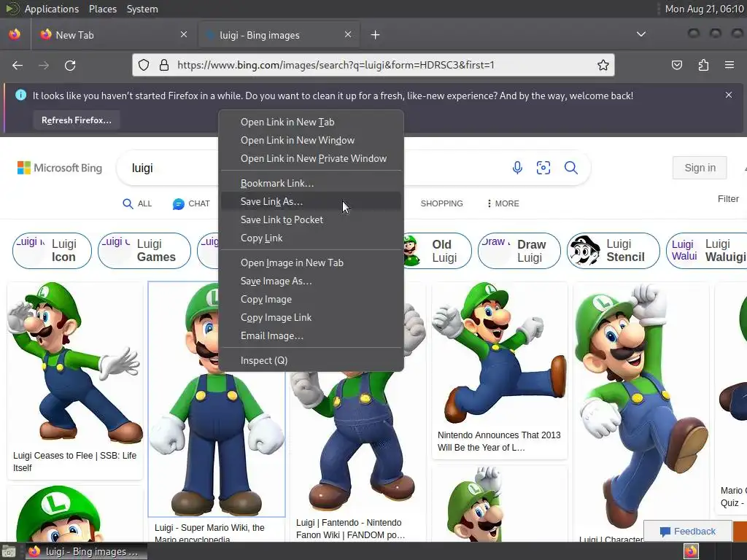747x560 pixels.
Task: Select the Luigi Waluigi suggestion chip
Action: click(x=706, y=251)
